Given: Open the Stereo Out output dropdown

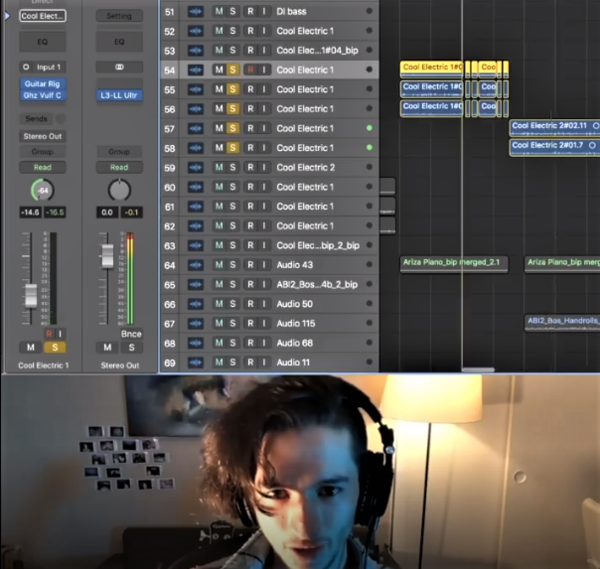Looking at the screenshot, I should click(x=42, y=136).
